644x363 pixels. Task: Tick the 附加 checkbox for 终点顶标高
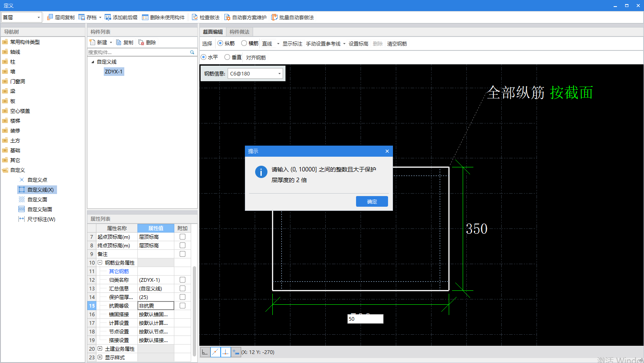(183, 245)
